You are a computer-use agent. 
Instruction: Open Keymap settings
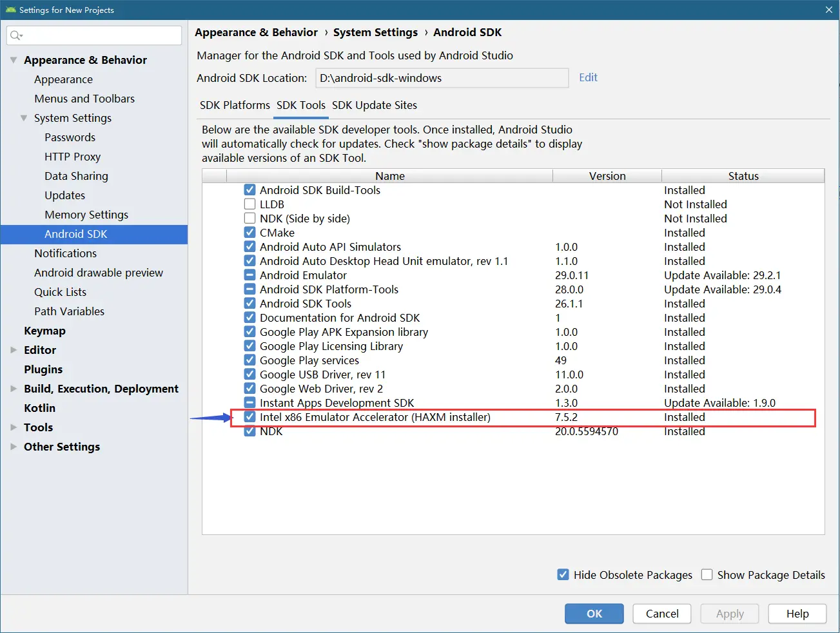[44, 331]
